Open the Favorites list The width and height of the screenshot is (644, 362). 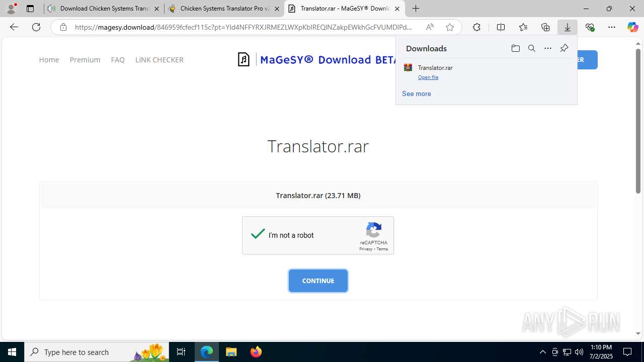[x=523, y=27]
